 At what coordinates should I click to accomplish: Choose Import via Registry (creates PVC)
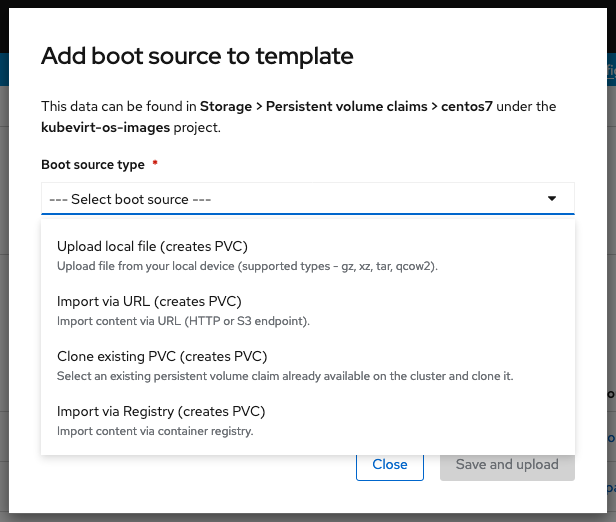[160, 411]
